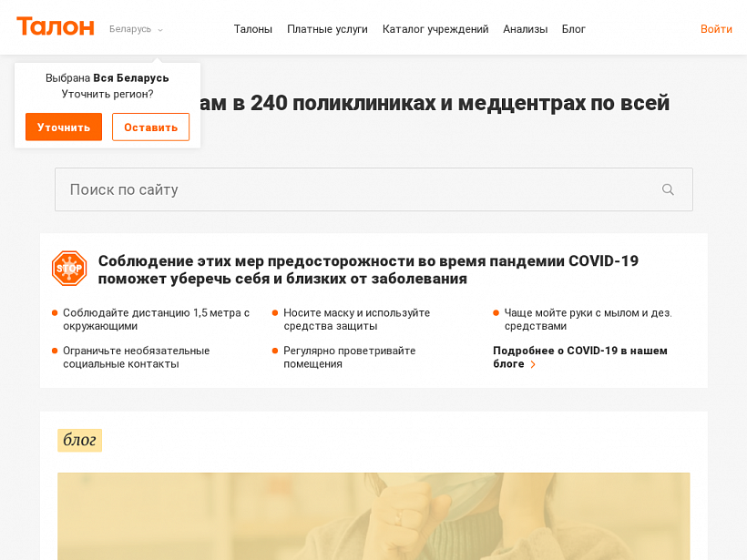This screenshot has width=747, height=560.
Task: Open the blog article image
Action: 373,516
